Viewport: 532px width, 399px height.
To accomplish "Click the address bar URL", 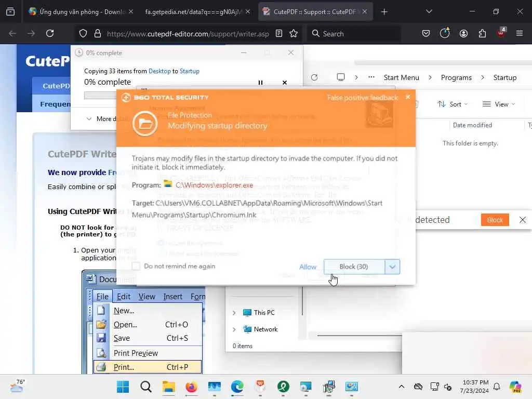I will point(188,34).
